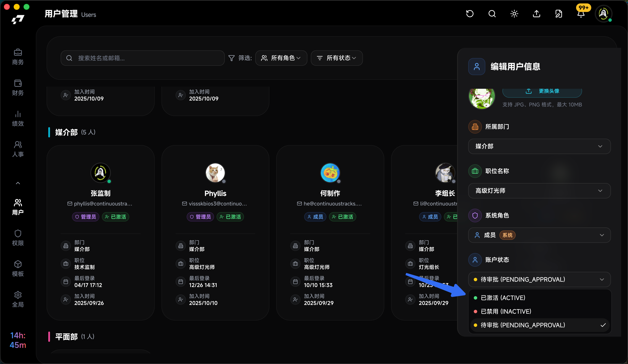Click the app logo in sidebar
The image size is (628, 364).
[x=18, y=19]
